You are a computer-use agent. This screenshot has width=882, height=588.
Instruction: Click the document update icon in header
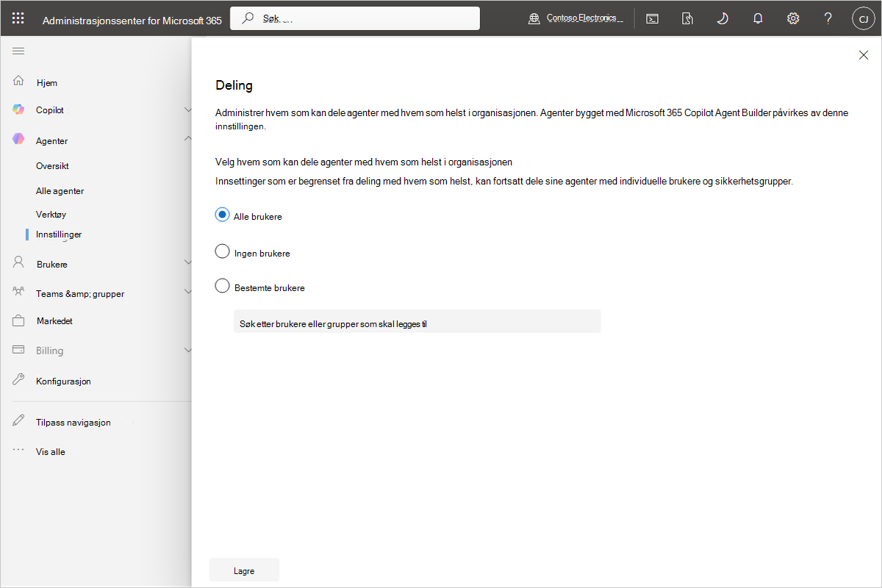687,19
